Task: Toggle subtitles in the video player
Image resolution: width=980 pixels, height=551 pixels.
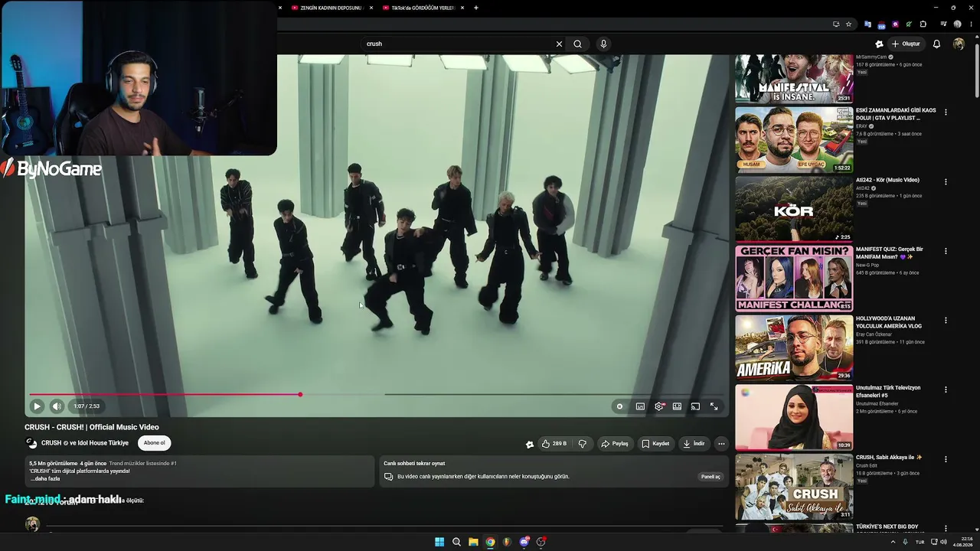Action: 640,406
